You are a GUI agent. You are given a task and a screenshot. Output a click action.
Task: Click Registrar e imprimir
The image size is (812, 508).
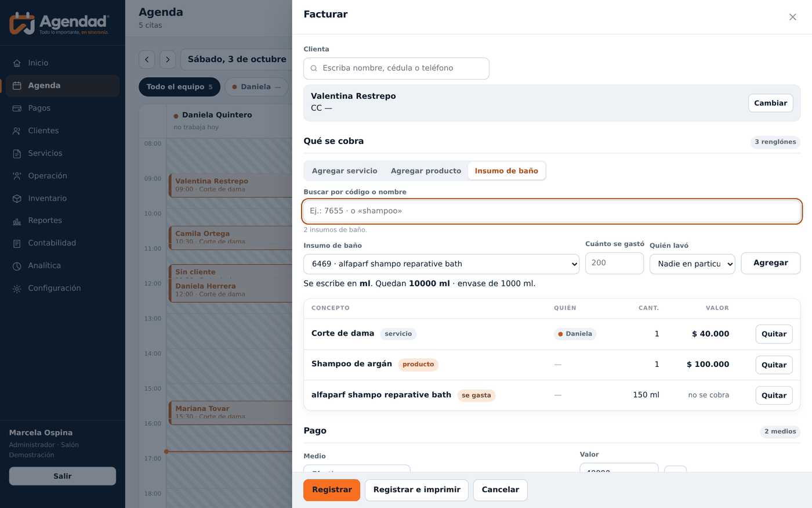pos(417,490)
